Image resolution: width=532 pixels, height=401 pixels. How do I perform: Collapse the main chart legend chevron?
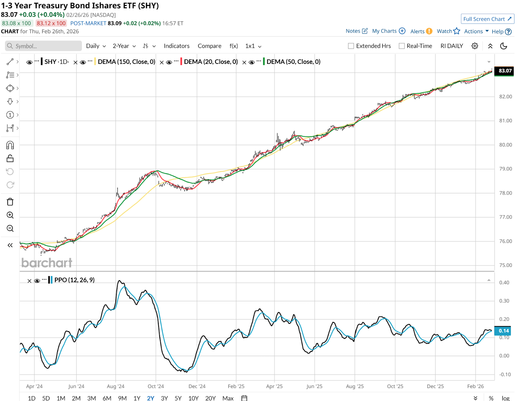point(489,62)
